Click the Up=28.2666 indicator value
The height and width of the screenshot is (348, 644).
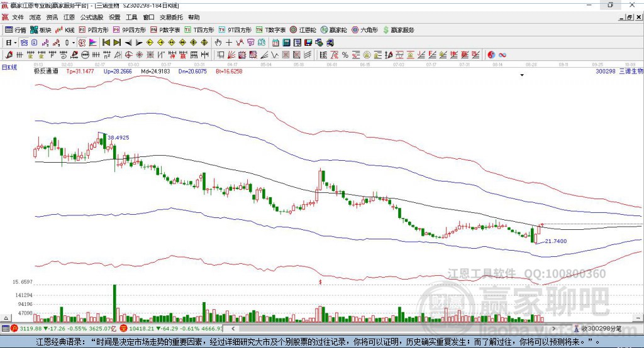(118, 71)
